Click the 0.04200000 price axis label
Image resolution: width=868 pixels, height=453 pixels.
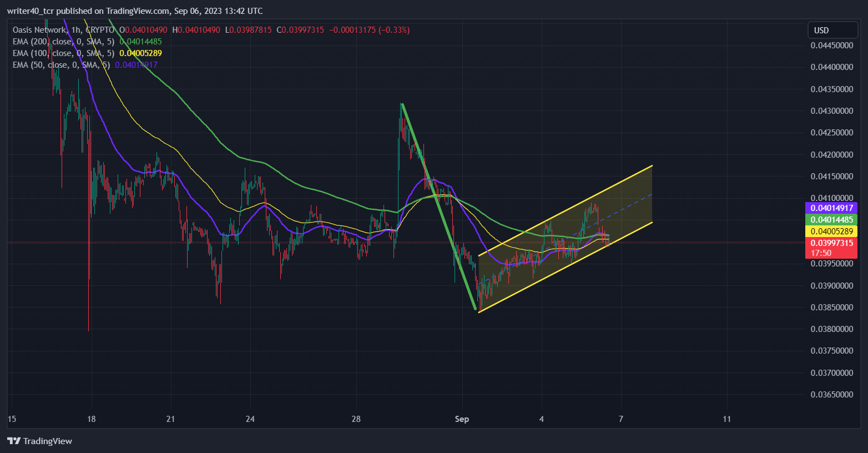click(x=832, y=155)
